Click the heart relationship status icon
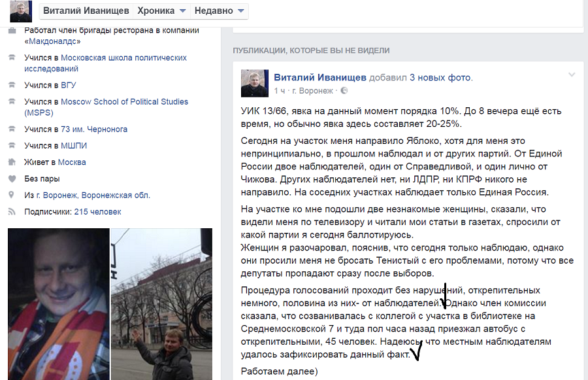 point(12,179)
